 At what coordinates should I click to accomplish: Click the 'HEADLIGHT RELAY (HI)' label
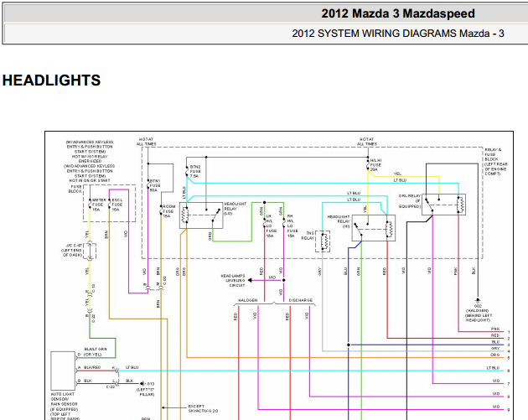[339, 221]
